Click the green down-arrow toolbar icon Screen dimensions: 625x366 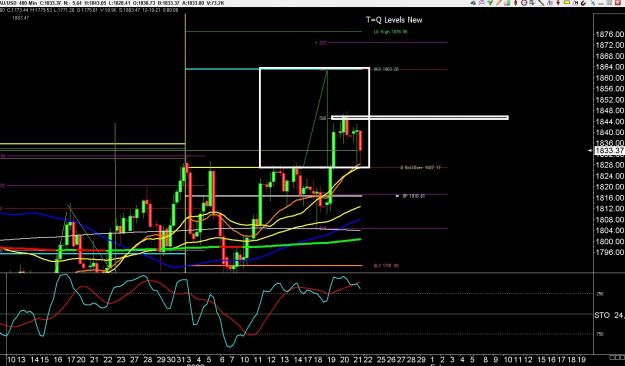(490, 2)
